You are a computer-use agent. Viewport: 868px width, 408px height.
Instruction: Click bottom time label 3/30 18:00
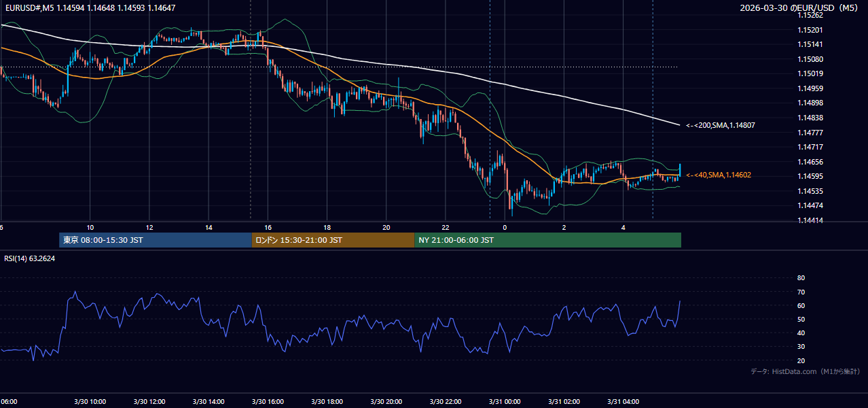coord(327,401)
